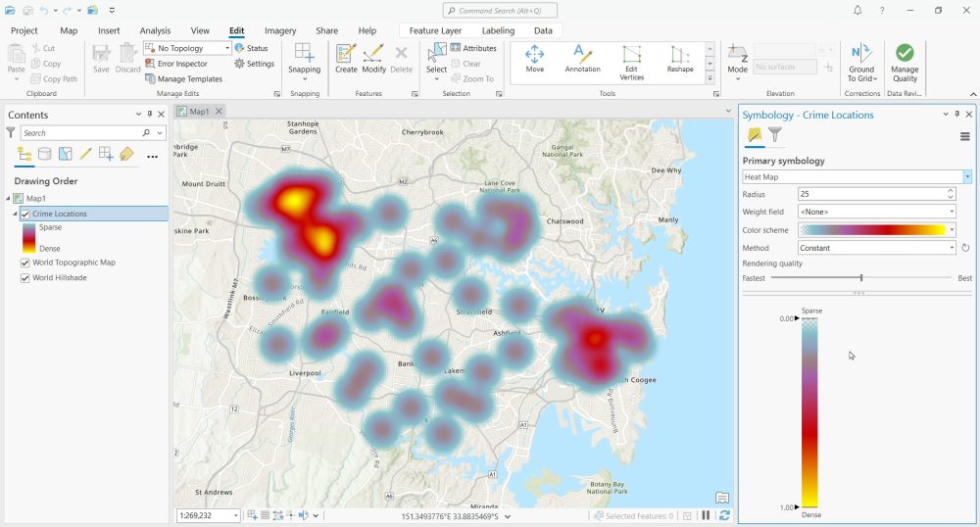Select the Move tool in Tools gallery
The width and height of the screenshot is (980, 527).
534,60
